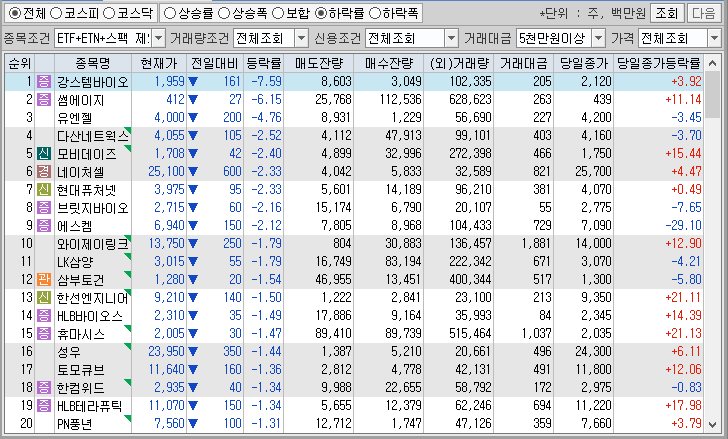Select stock row 네이처셀
The width and height of the screenshot is (728, 439).
coord(354,171)
